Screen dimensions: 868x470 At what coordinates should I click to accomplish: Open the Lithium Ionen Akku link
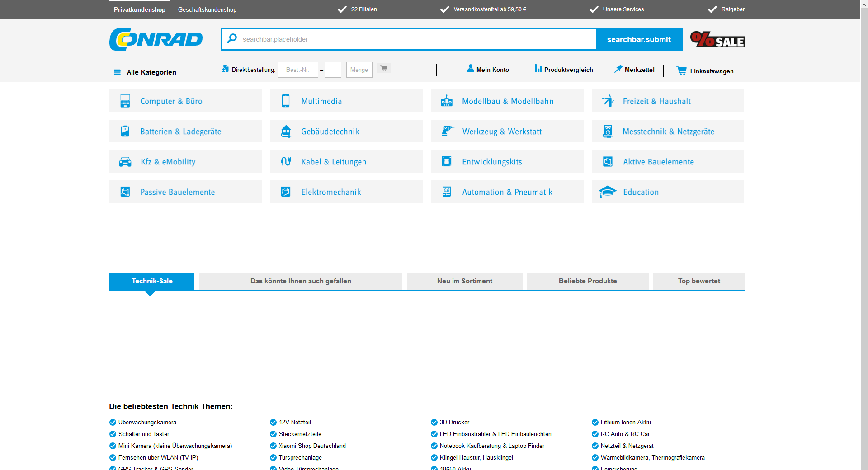[x=626, y=423]
